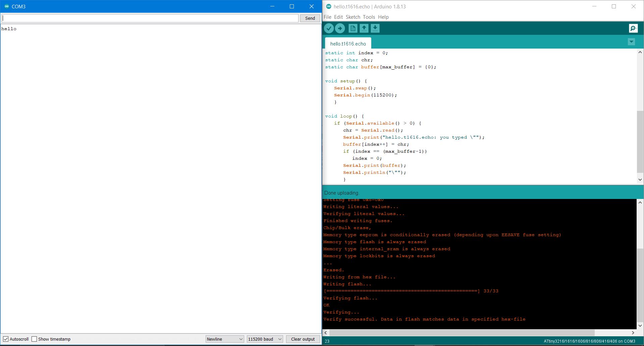Click the Upload arrow icon
The width and height of the screenshot is (644, 346).
tap(340, 28)
